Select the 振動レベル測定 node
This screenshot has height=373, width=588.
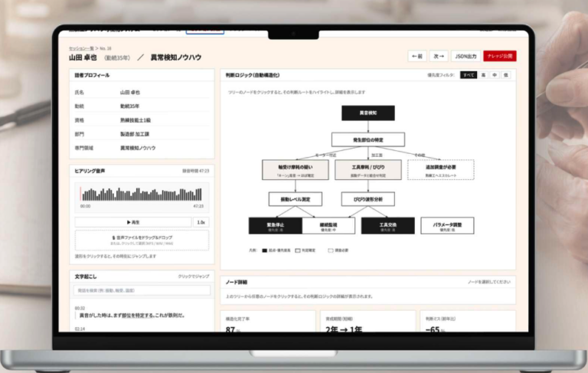pos(295,199)
